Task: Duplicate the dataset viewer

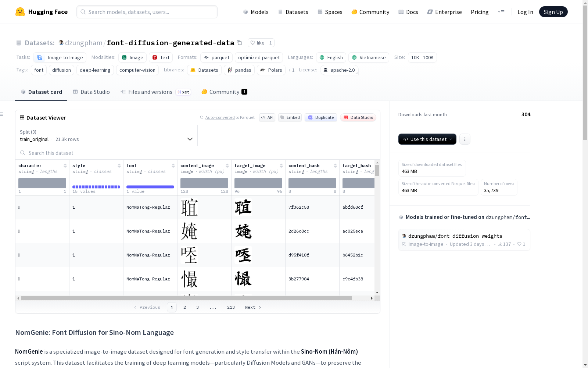Action: [321, 117]
